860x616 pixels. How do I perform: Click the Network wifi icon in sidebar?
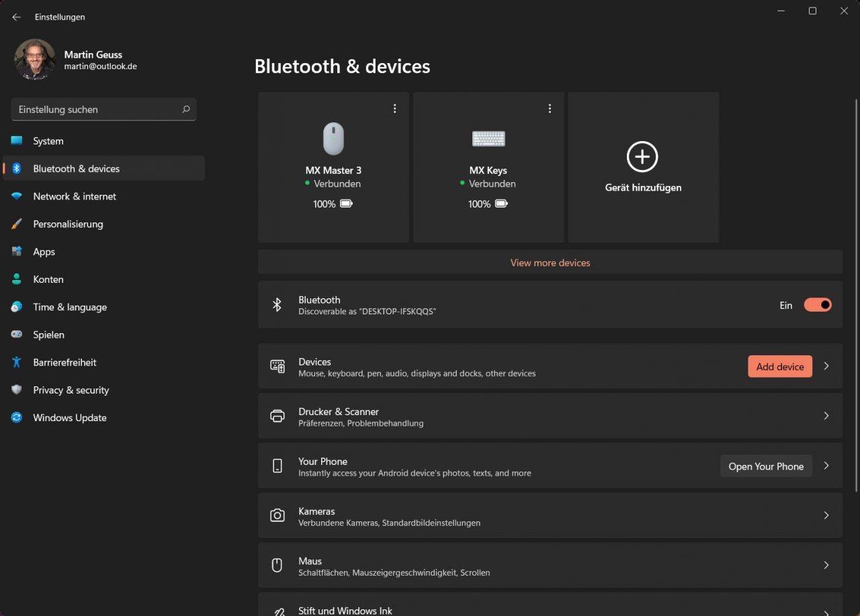click(x=17, y=196)
